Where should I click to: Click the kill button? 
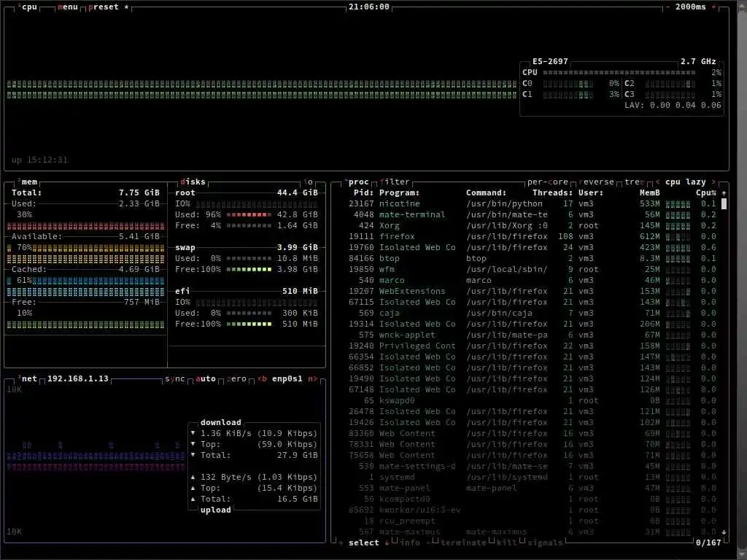point(506,542)
